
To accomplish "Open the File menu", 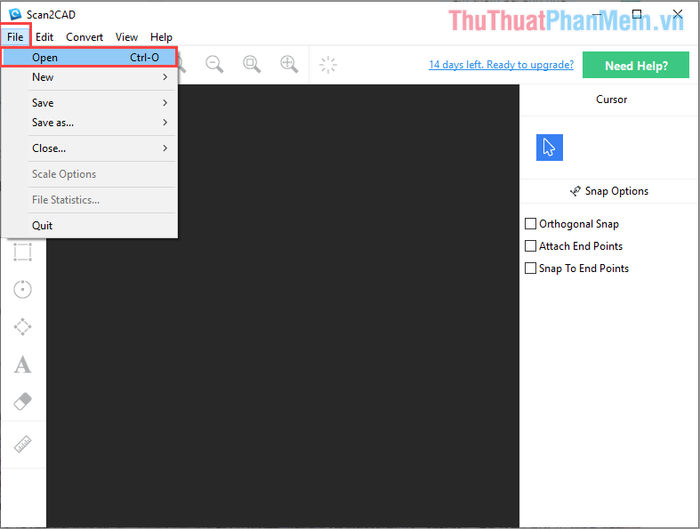I will pos(15,37).
